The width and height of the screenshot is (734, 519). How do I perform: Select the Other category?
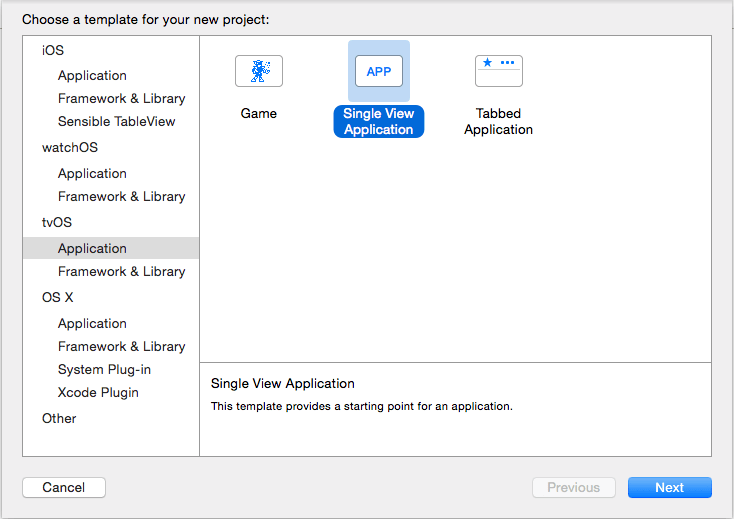click(59, 418)
